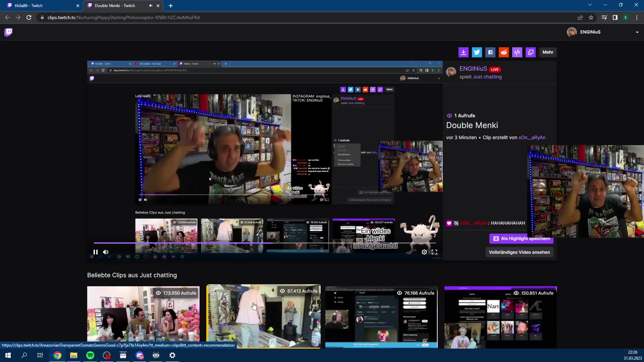644x362 pixels.
Task: Expand the ENGINiuS account dropdown
Action: pyautogui.click(x=637, y=32)
